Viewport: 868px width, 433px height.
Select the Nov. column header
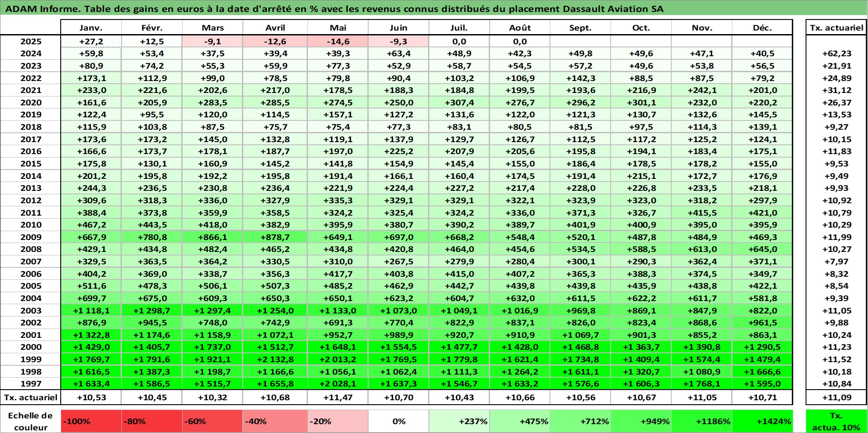(702, 27)
